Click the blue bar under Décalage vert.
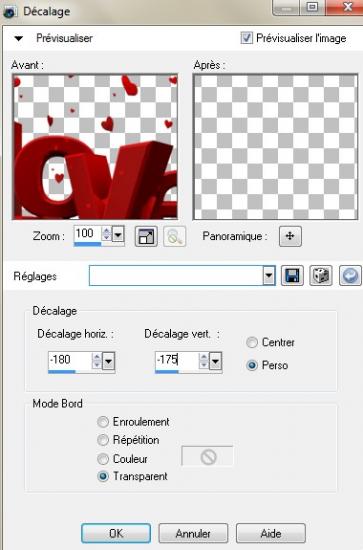Image resolution: width=363 pixels, height=550 pixels. [x=167, y=371]
